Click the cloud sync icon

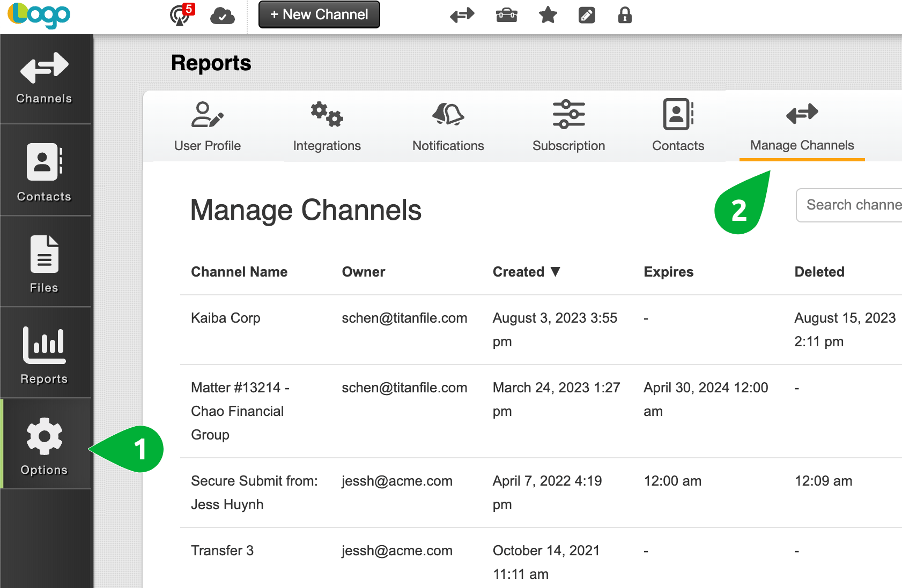[x=223, y=15]
